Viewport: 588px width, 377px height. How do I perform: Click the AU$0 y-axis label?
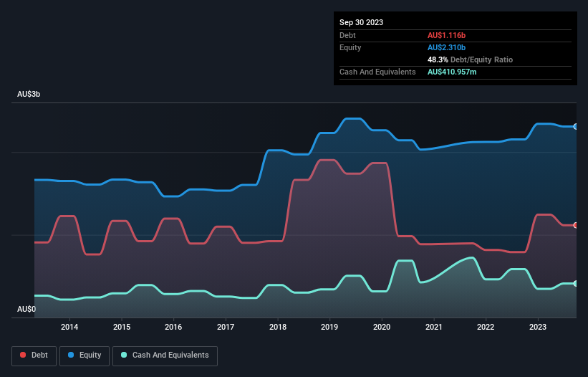26,309
